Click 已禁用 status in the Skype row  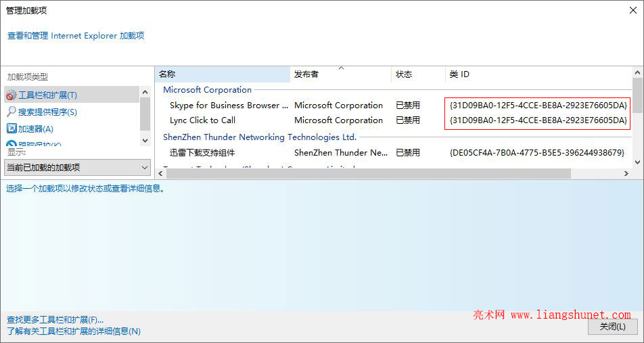tap(408, 105)
